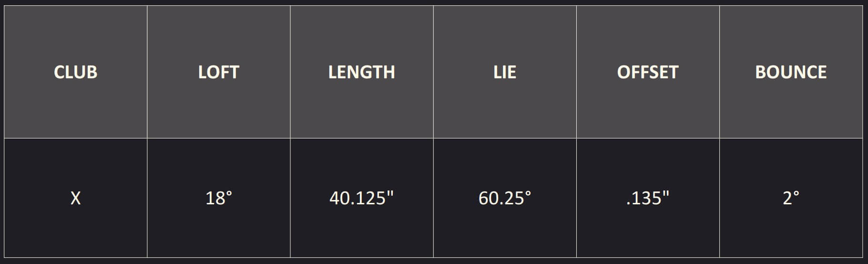Click the 18° loft value
The width and height of the screenshot is (868, 264).
tap(218, 198)
